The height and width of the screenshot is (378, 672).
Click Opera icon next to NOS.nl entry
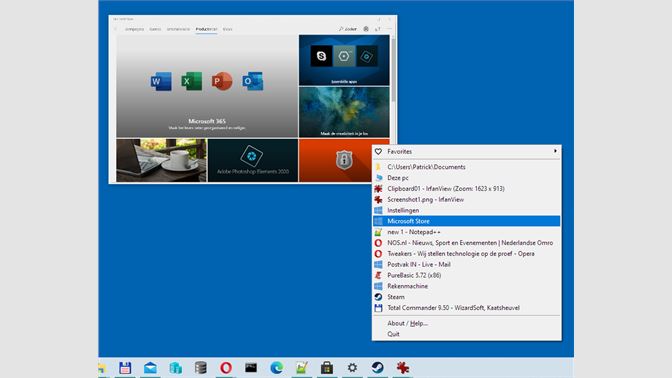coord(378,243)
